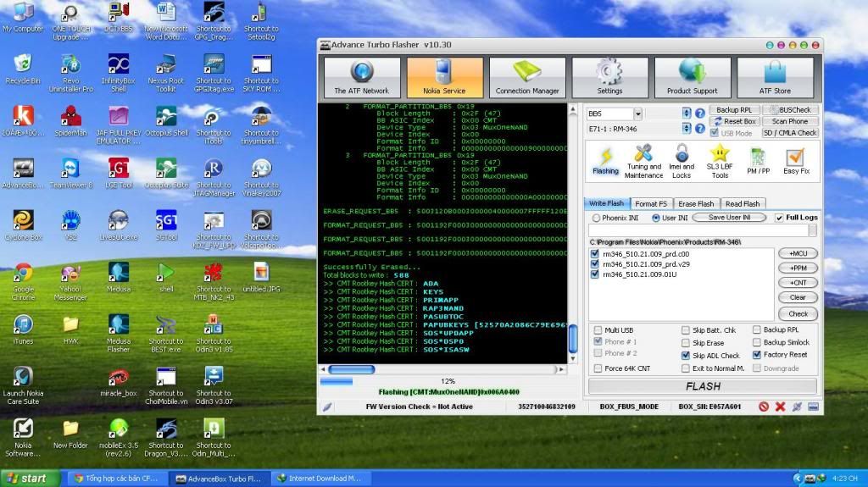This screenshot has width=868, height=487.
Task: Open The ATF Network section
Action: (x=361, y=77)
